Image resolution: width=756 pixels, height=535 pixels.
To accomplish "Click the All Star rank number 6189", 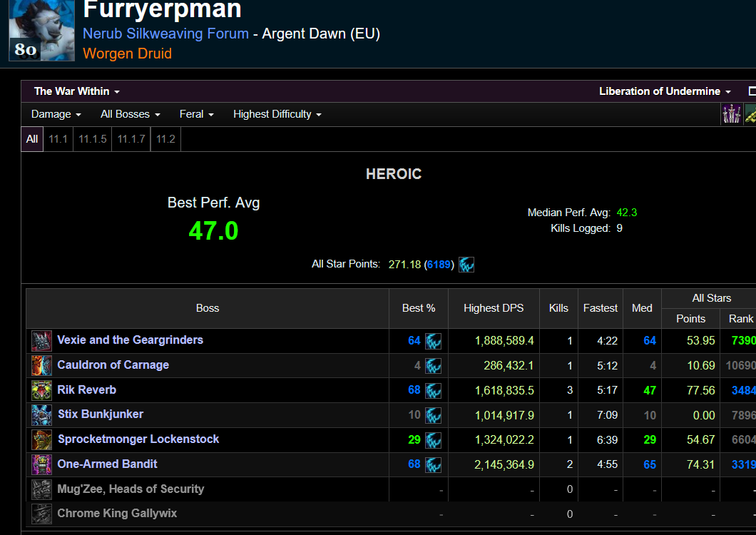I will coord(439,265).
